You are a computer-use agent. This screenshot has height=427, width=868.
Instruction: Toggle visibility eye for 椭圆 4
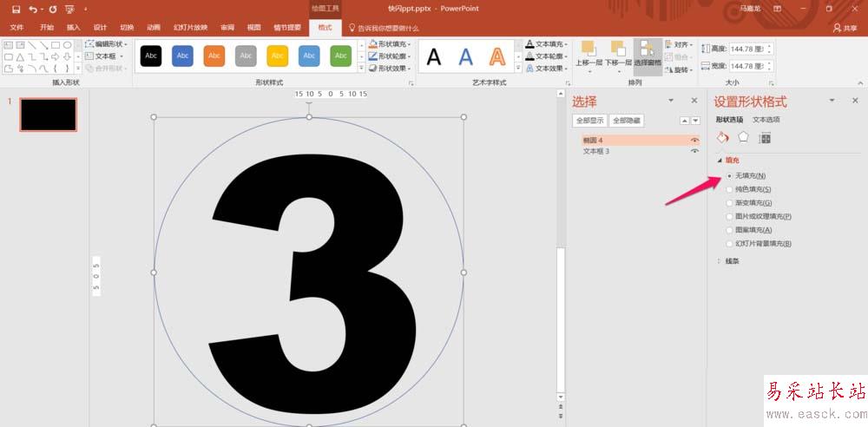pos(694,140)
